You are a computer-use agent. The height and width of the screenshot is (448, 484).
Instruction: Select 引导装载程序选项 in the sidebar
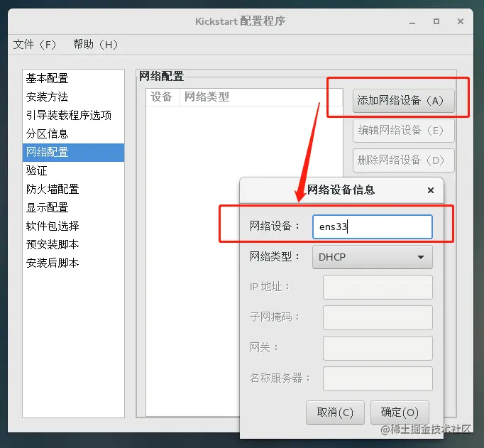click(x=74, y=116)
